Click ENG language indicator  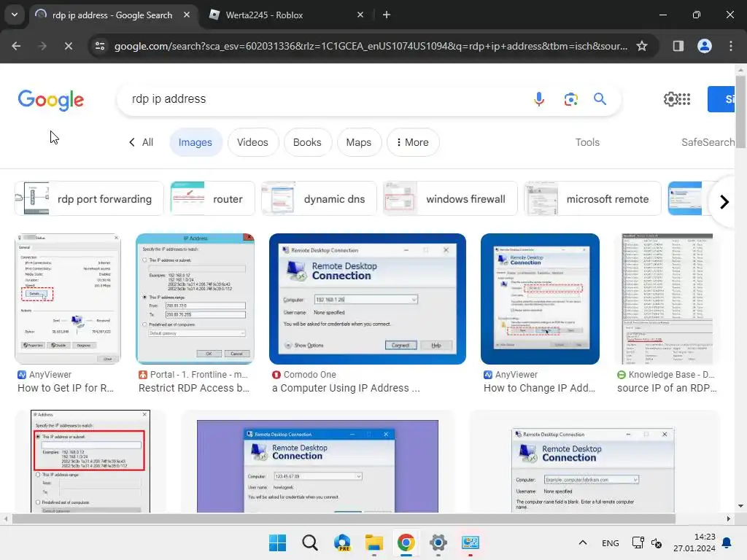[611, 542]
